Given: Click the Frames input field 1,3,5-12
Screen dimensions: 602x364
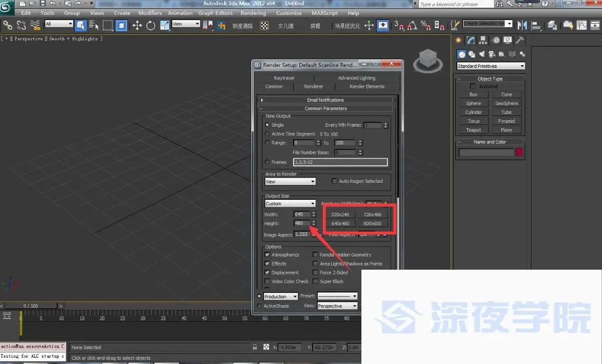Looking at the screenshot, I should coord(341,162).
